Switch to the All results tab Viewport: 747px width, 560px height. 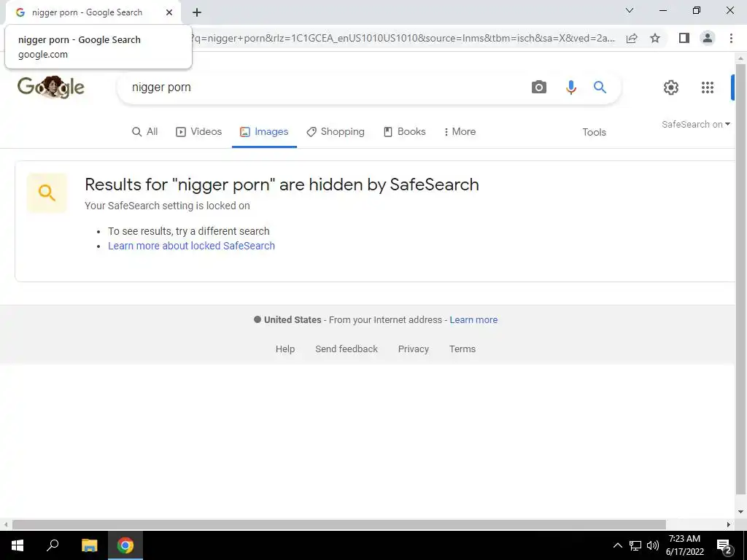click(145, 132)
